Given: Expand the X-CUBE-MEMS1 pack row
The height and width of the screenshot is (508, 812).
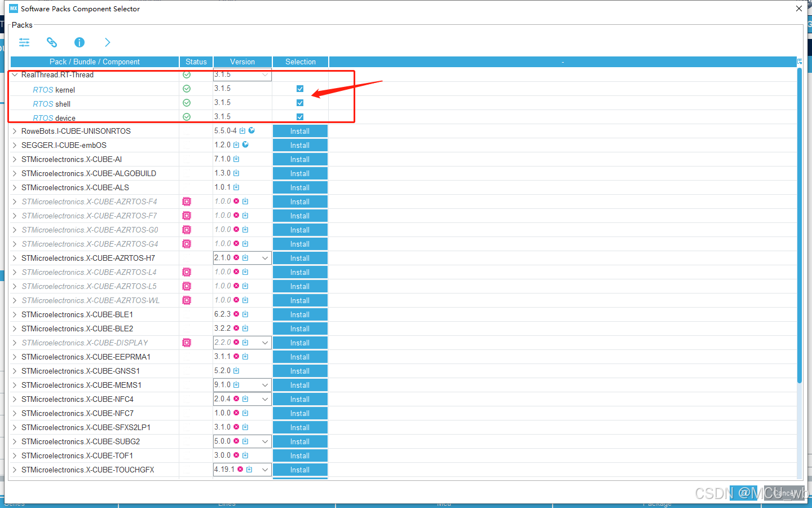Looking at the screenshot, I should point(15,385).
